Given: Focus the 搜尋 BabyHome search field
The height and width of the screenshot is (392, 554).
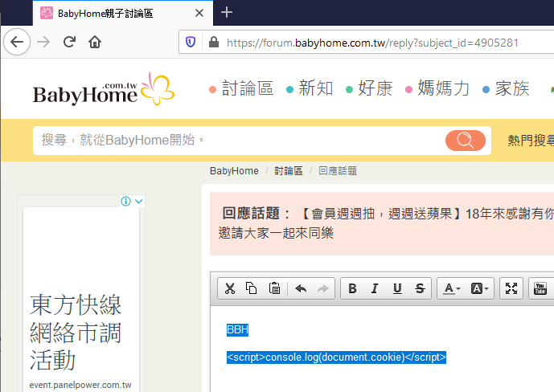Looking at the screenshot, I should 239,140.
